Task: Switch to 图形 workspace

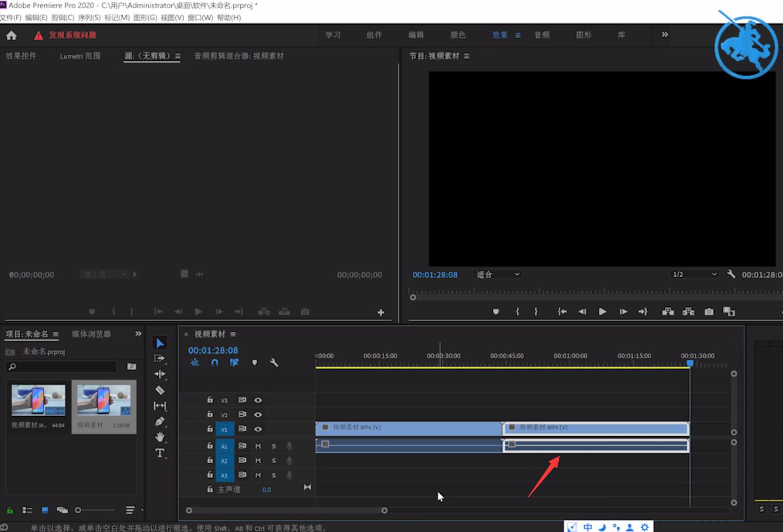Action: (583, 35)
